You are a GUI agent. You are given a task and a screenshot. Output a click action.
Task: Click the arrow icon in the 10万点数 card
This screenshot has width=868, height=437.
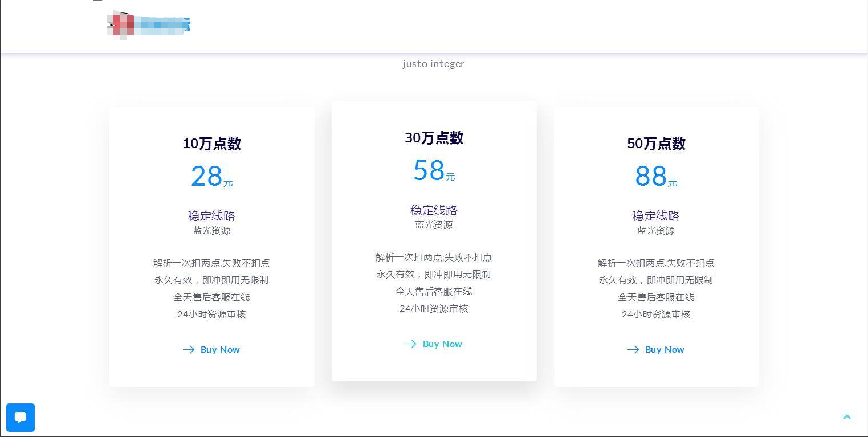(189, 349)
